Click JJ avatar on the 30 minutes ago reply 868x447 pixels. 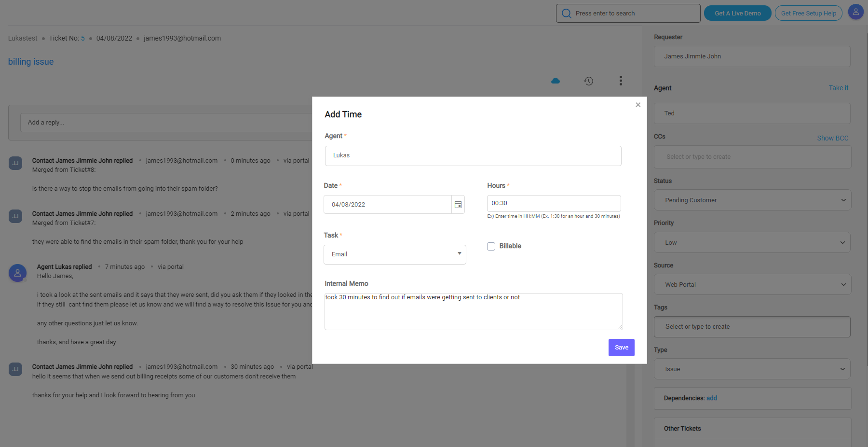15,369
